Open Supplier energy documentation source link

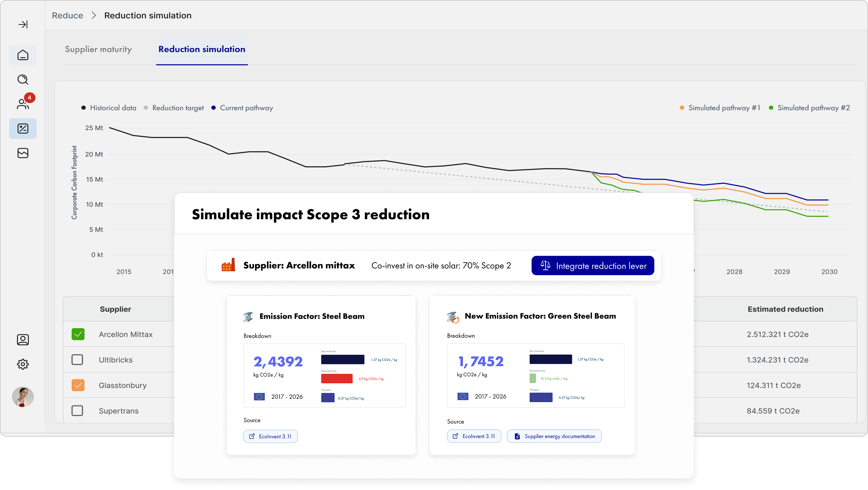(x=554, y=436)
